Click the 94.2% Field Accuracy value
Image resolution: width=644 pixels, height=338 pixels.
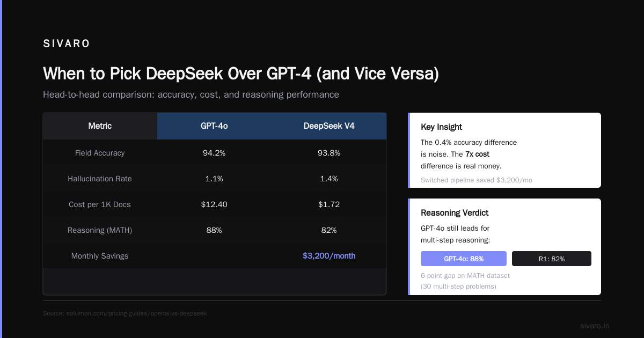click(x=214, y=153)
